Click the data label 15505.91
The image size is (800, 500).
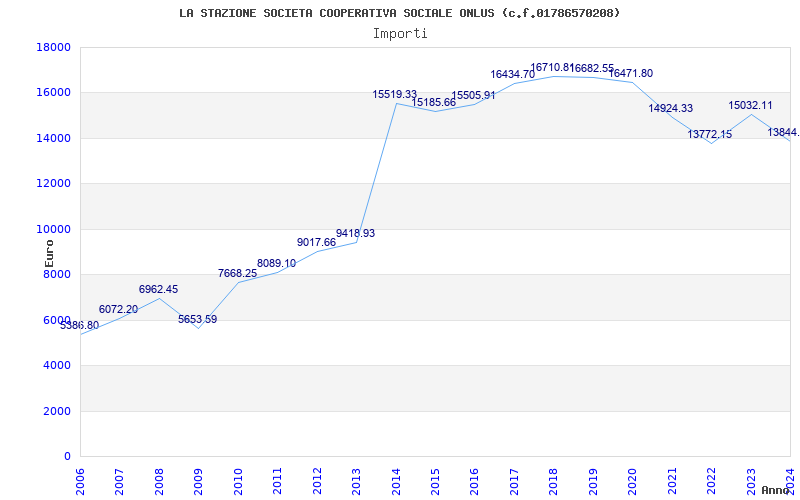473,95
